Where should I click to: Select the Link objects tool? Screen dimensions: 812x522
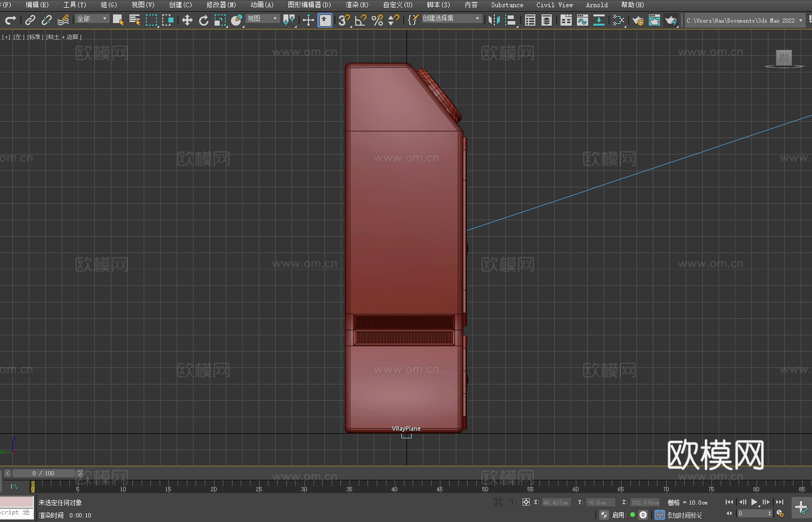(30, 20)
